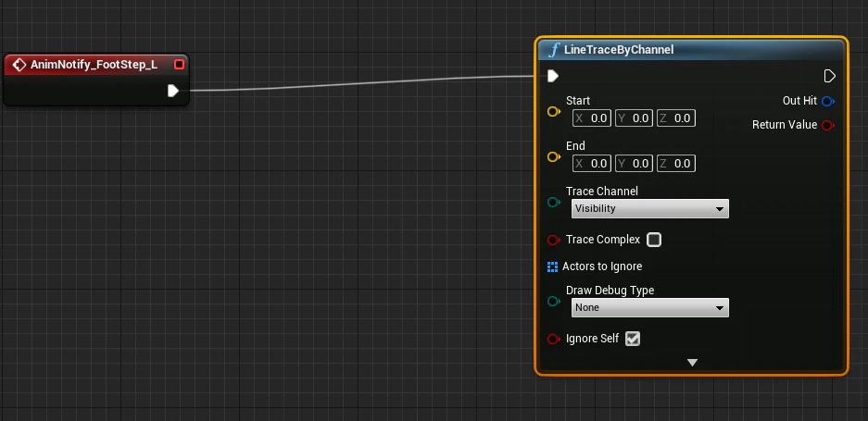Select the AnimNotify_FootStep_L event node title
This screenshot has width=868, height=421.
tap(94, 65)
